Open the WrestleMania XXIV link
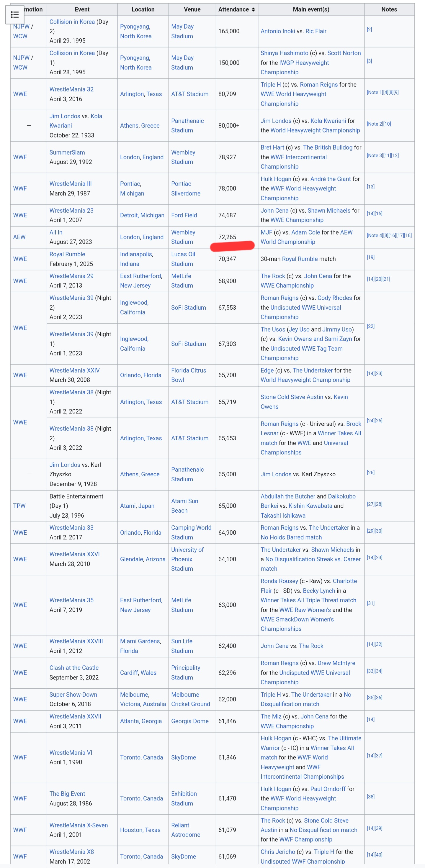 tap(75, 370)
